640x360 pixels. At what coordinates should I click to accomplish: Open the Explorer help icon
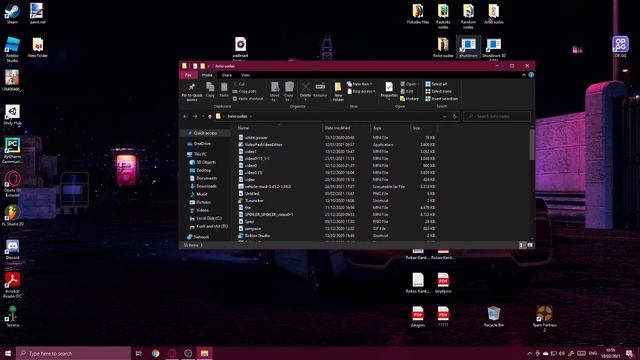pyautogui.click(x=531, y=75)
